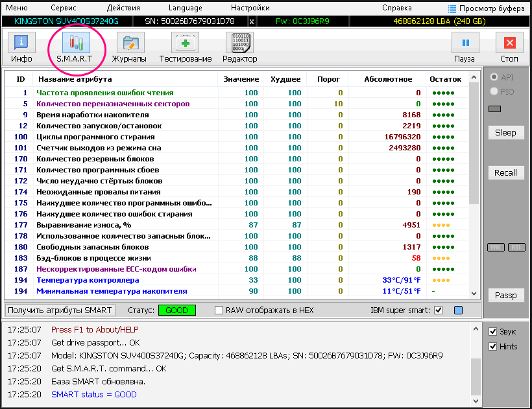Screen dimensions: 532x409
Task: Open the Language menu
Action: click(x=185, y=8)
